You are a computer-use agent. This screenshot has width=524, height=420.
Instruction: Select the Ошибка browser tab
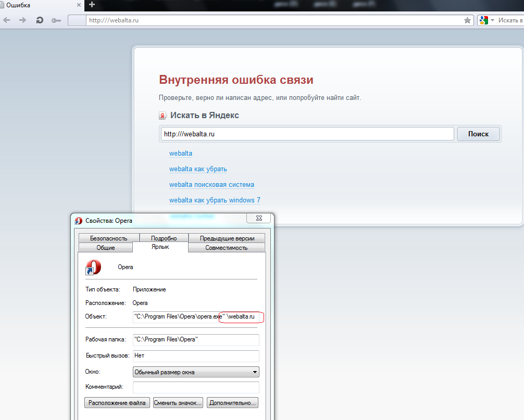pyautogui.click(x=42, y=5)
